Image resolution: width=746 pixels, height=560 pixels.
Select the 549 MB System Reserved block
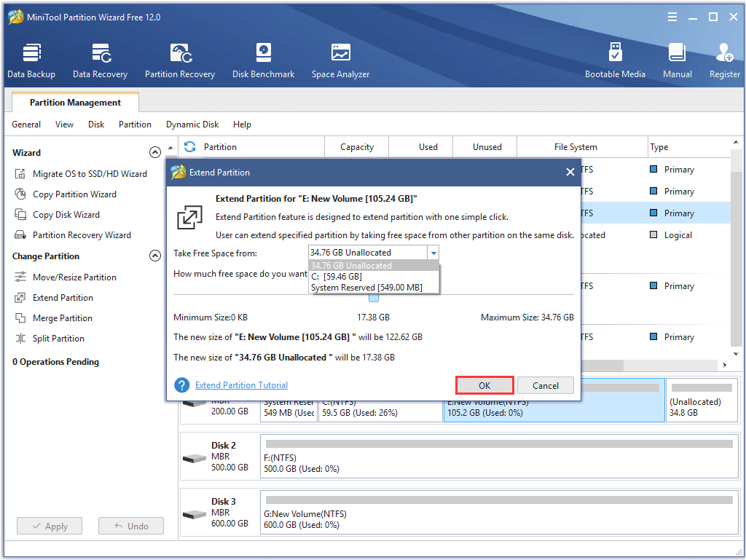click(x=288, y=411)
